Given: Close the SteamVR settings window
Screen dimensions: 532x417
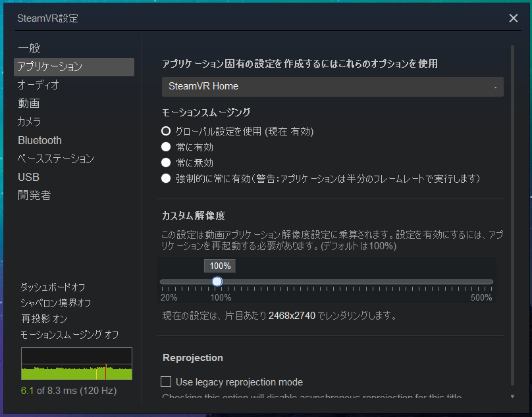Looking at the screenshot, I should (514, 18).
